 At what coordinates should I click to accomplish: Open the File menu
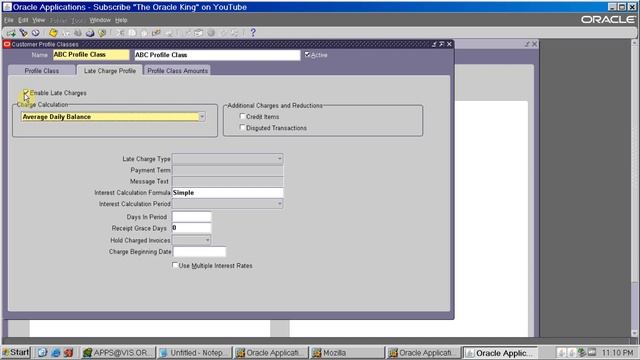pyautogui.click(x=9, y=20)
